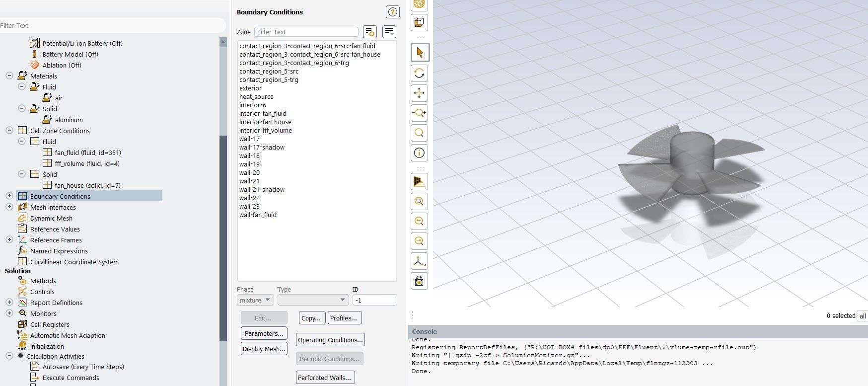
Task: Collapse the Materials tree node
Action: click(9, 76)
